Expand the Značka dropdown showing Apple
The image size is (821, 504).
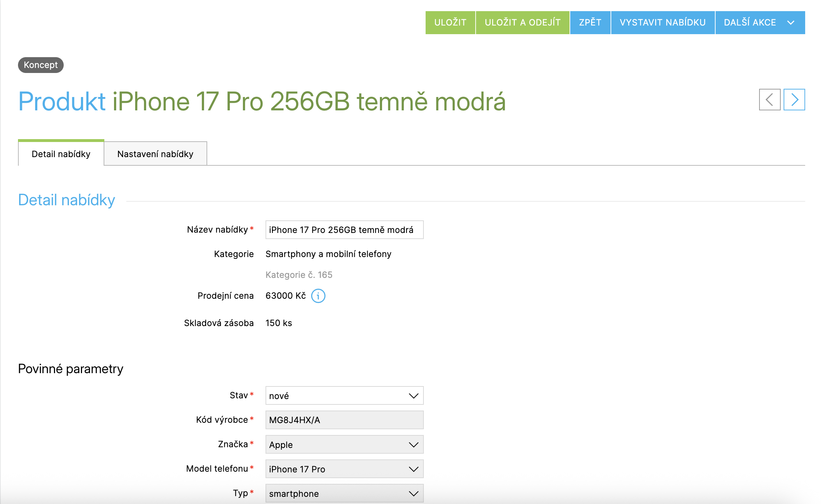[x=344, y=444]
